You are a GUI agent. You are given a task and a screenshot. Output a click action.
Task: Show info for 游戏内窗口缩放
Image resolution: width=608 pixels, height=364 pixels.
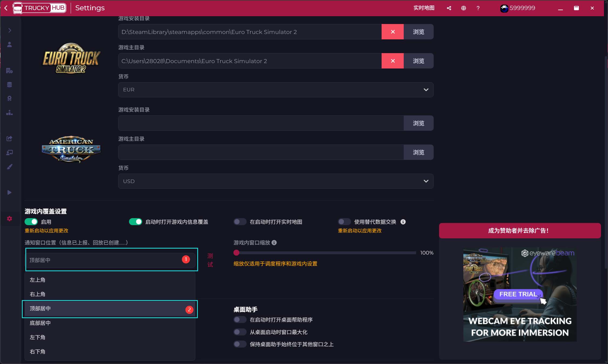(x=274, y=242)
